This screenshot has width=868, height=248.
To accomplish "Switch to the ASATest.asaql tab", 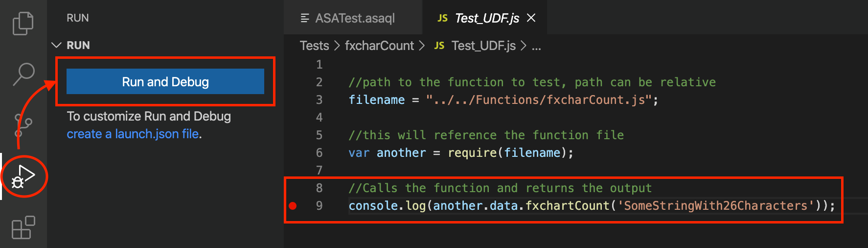I will coord(348,18).
